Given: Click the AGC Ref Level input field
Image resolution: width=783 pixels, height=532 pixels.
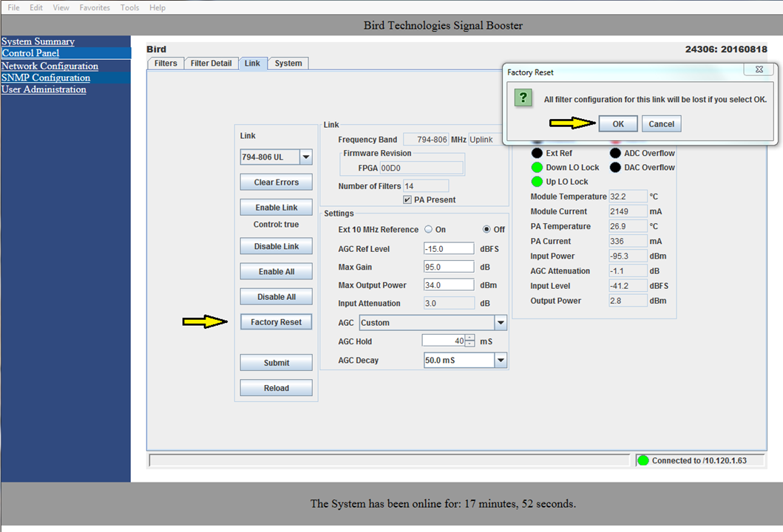Looking at the screenshot, I should click(x=449, y=248).
